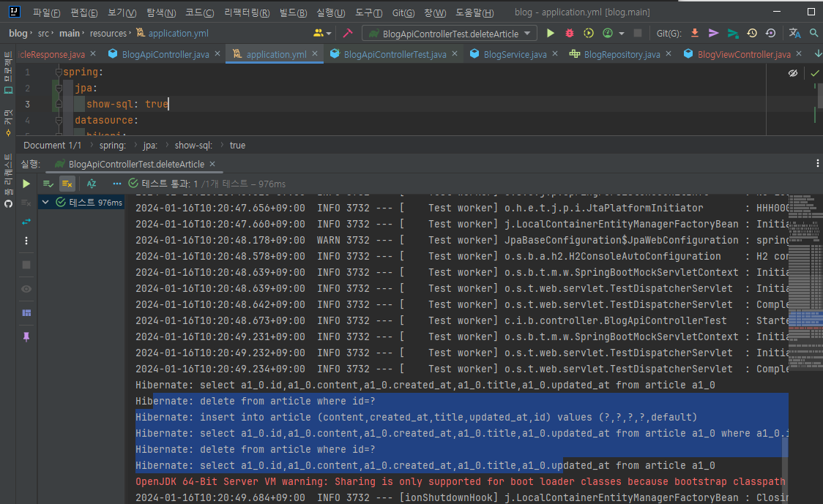Open the Code With Me users dropdown

coord(322,33)
